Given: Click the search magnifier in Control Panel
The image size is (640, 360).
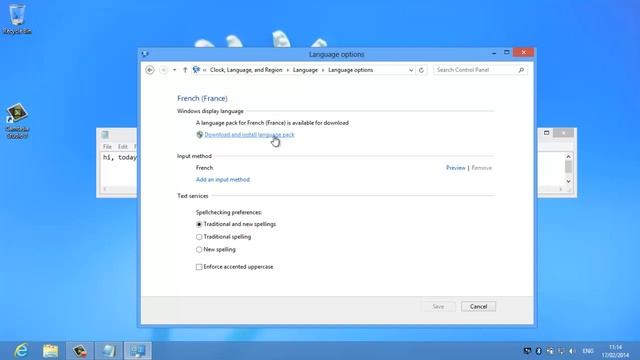Looking at the screenshot, I should pos(521,70).
